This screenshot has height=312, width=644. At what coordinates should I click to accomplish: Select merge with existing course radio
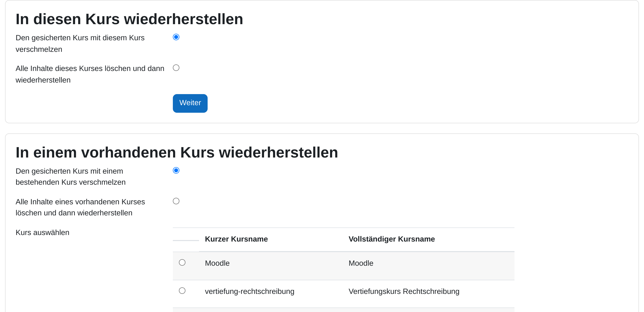(176, 170)
